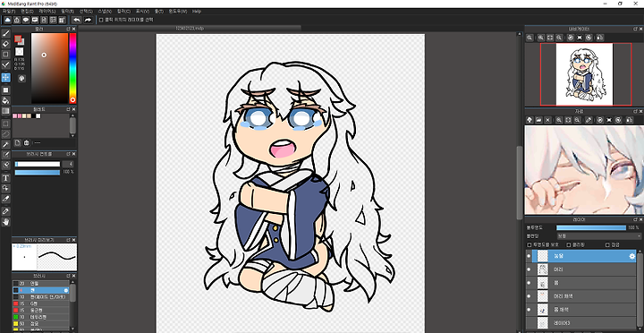Click the canvas vertical scrollbar
This screenshot has width=644, height=333.
tap(520, 183)
